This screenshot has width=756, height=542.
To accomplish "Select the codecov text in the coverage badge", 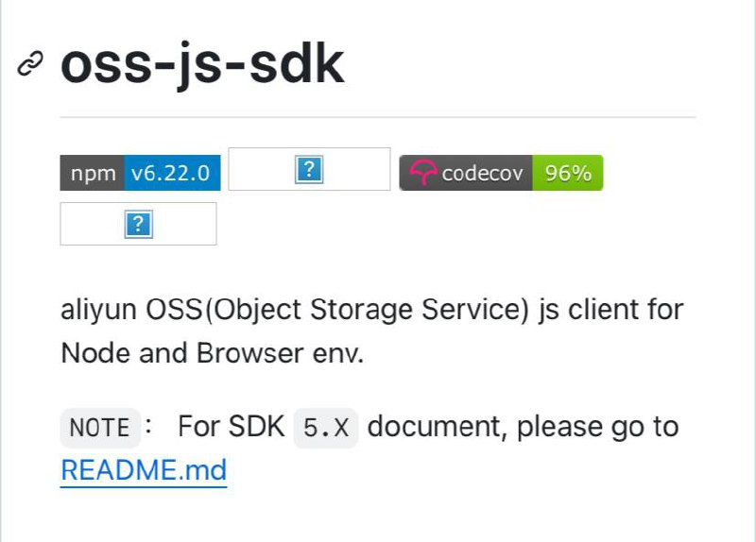I will point(482,174).
